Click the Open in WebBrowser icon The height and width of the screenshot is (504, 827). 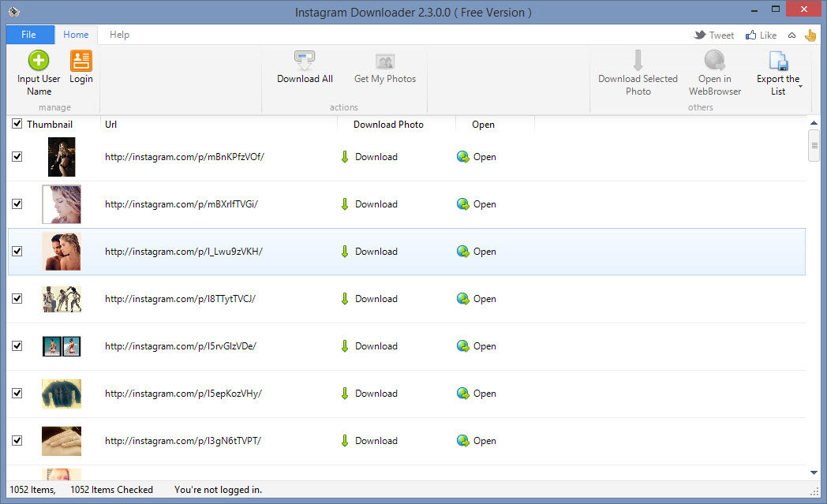715,60
